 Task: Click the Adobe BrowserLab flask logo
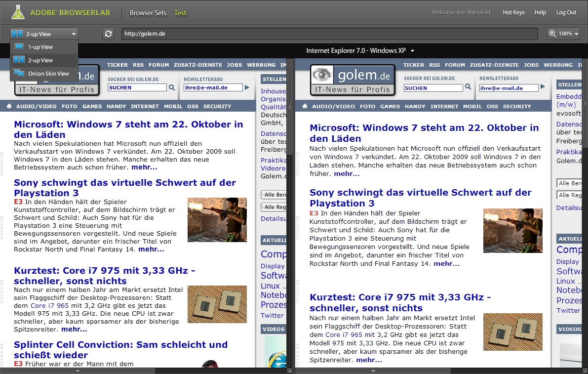(x=18, y=12)
